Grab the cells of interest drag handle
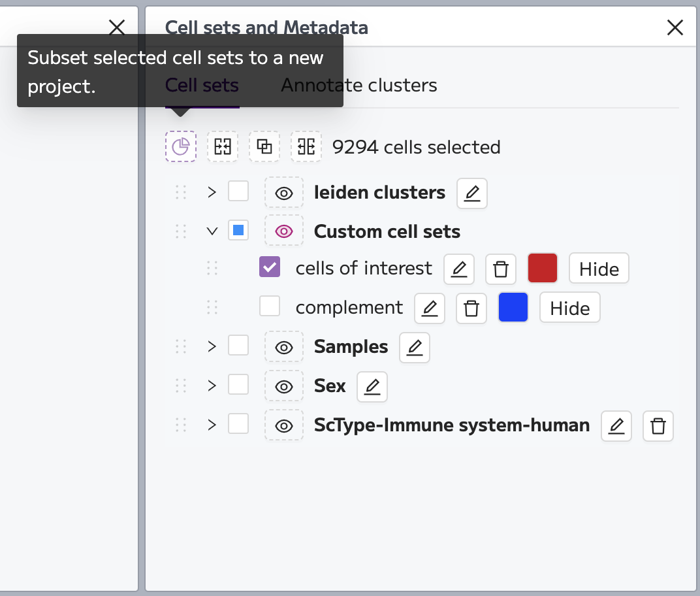 [x=212, y=268]
